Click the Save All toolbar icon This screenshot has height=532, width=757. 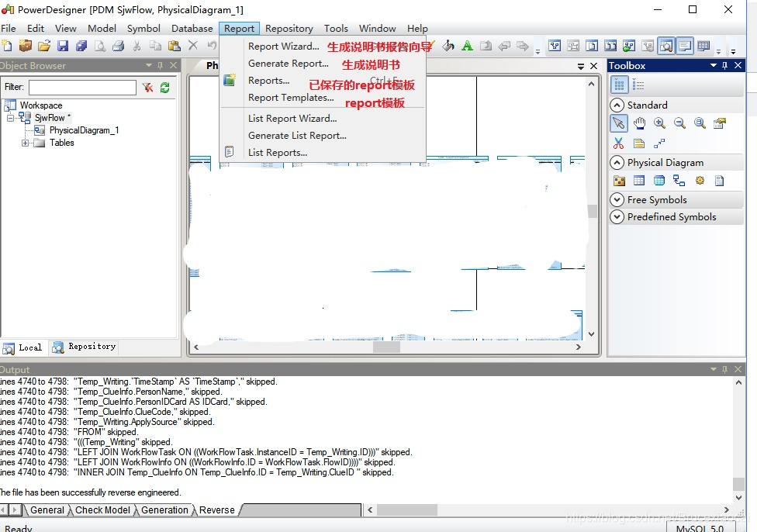(x=81, y=46)
